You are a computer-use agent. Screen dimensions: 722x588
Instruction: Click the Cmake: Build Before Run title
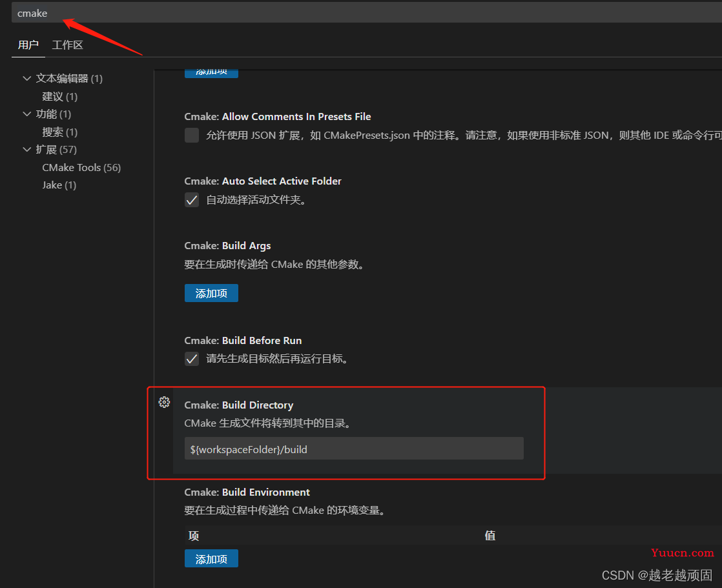pos(243,340)
